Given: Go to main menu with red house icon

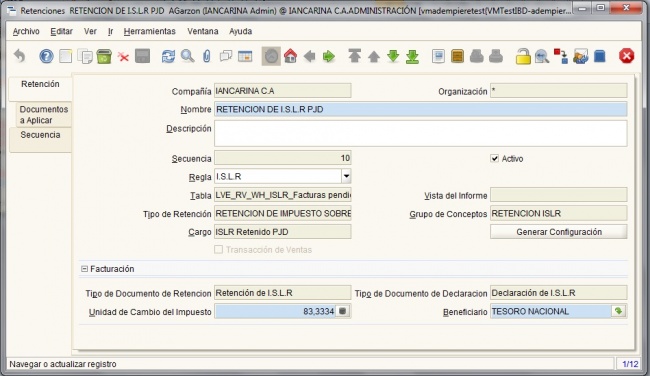Looking at the screenshot, I should point(290,56).
